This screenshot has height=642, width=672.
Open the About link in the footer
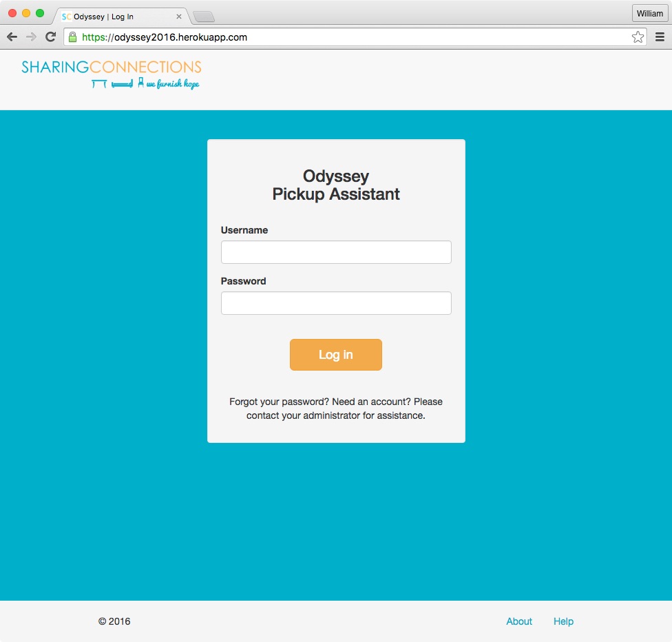point(519,621)
